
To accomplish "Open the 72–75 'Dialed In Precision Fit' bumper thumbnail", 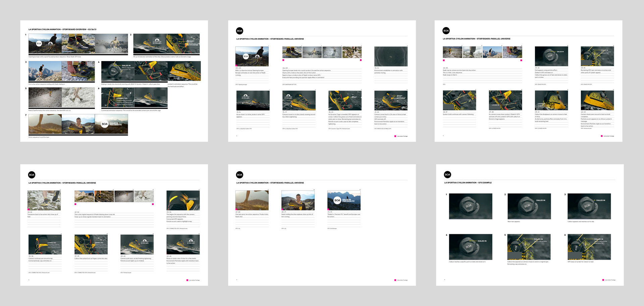I will 344,200.
